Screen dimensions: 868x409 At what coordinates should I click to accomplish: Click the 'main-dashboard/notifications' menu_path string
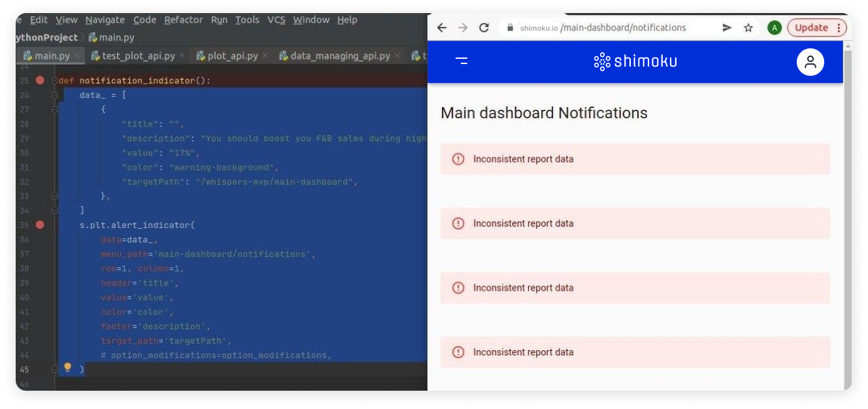(x=232, y=254)
